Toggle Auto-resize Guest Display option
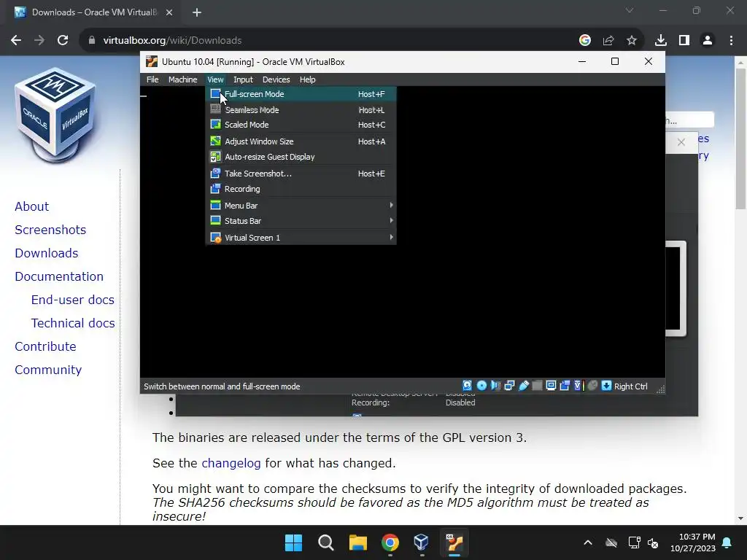 click(x=301, y=157)
